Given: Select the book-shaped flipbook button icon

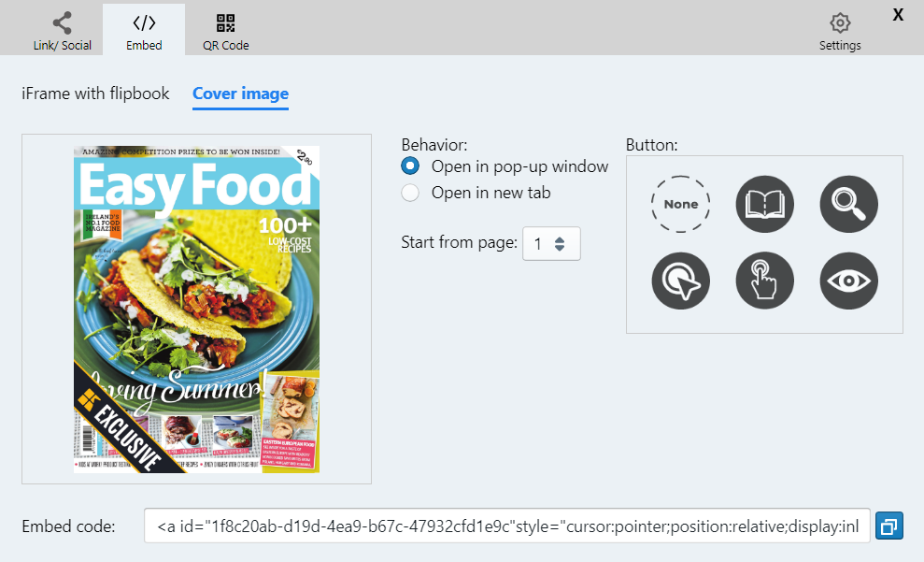Looking at the screenshot, I should point(764,204).
